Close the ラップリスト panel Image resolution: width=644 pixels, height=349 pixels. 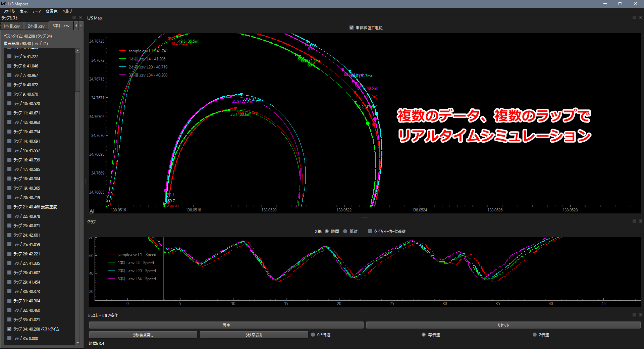[80, 17]
